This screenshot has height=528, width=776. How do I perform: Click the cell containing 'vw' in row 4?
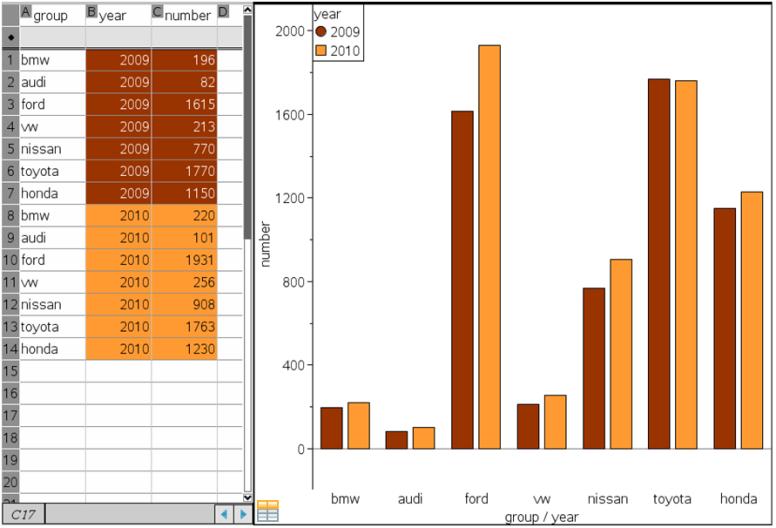pos(52,127)
